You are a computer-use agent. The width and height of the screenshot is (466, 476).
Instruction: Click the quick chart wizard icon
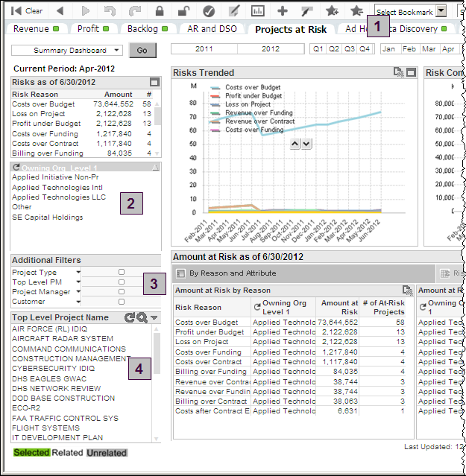pos(258,11)
